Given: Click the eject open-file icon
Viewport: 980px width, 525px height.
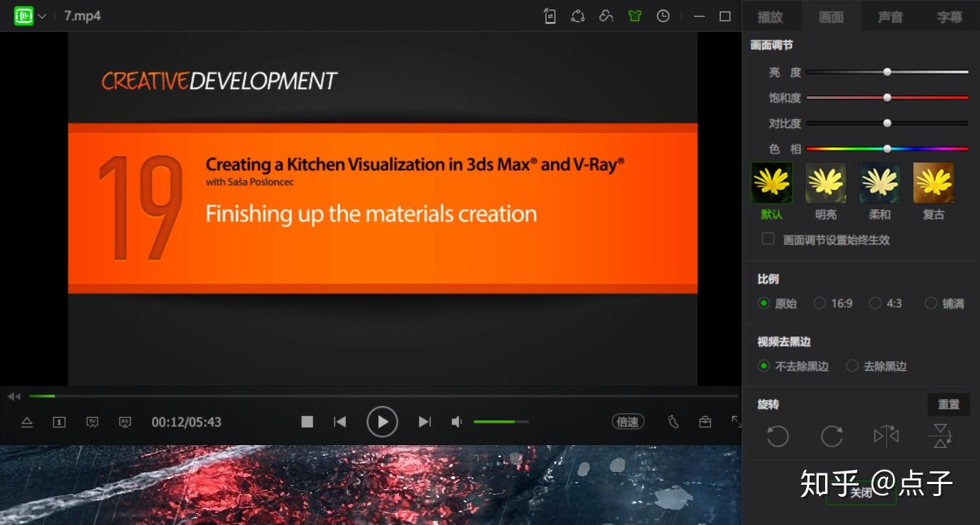Looking at the screenshot, I should click(27, 422).
